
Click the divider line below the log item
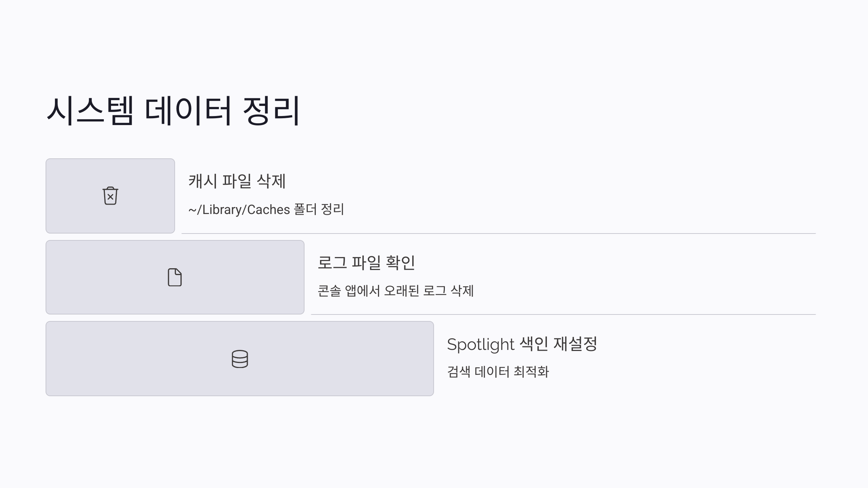(563, 314)
